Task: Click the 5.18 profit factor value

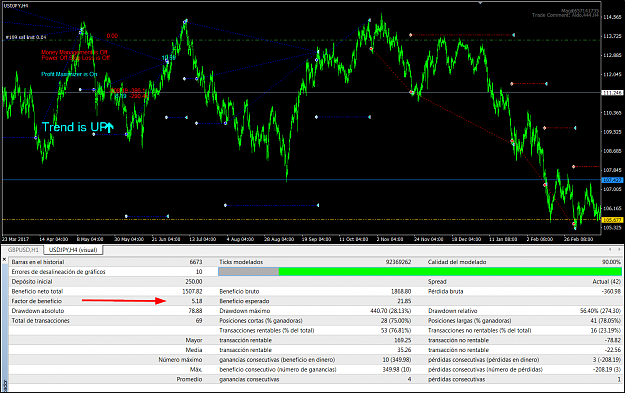Action: [x=197, y=301]
